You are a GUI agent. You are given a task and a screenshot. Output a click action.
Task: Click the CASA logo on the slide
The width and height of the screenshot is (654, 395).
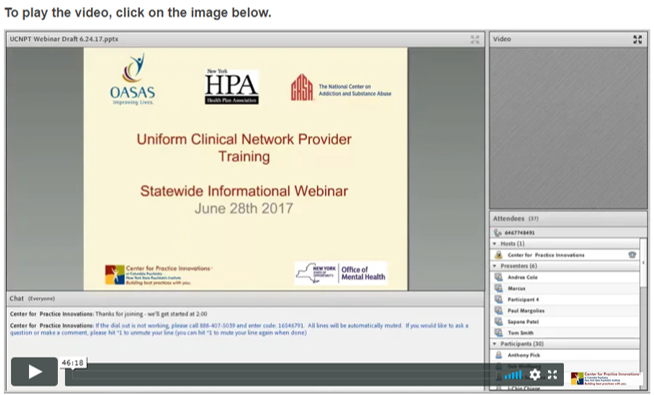341,88
